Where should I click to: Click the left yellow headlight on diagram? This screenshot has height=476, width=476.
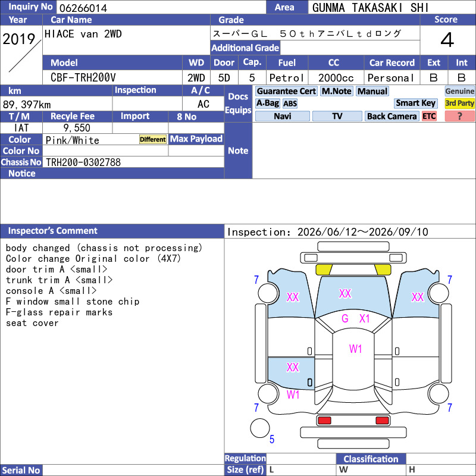pos(324,270)
